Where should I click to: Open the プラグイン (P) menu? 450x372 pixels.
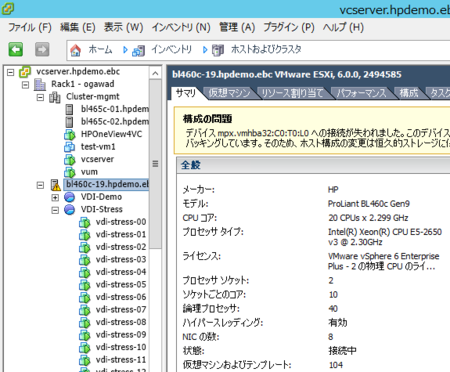(x=289, y=27)
